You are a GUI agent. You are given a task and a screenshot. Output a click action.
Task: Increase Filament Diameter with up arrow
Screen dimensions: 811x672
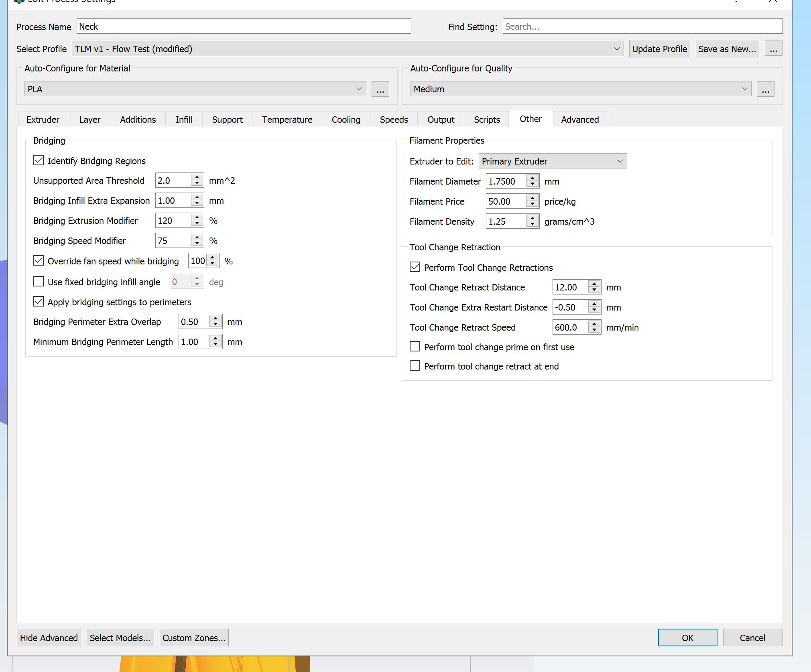(533, 178)
